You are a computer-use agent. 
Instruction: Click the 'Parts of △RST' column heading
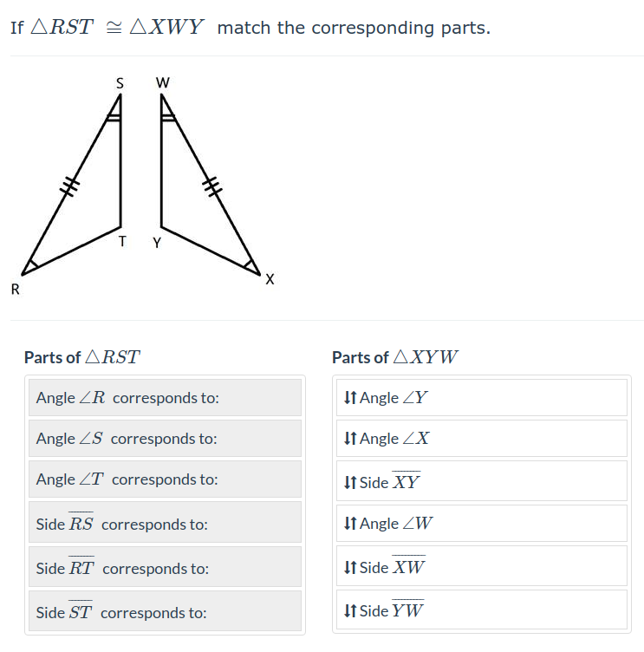pos(82,357)
